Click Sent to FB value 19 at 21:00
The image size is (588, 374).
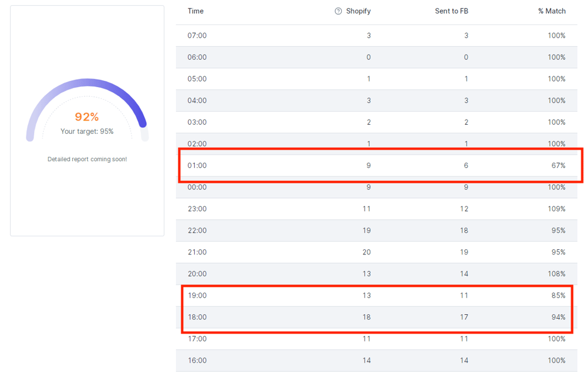pos(464,252)
